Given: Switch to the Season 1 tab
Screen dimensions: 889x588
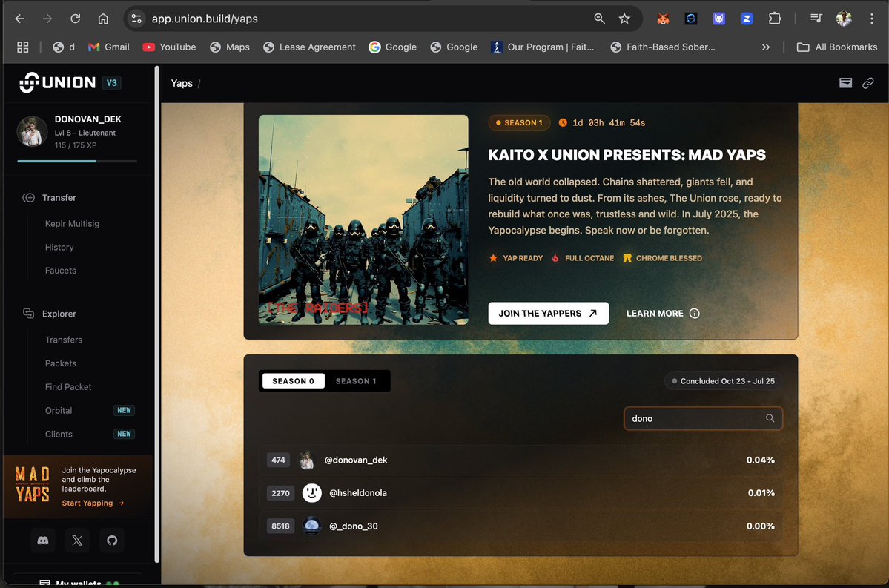Looking at the screenshot, I should click(356, 381).
